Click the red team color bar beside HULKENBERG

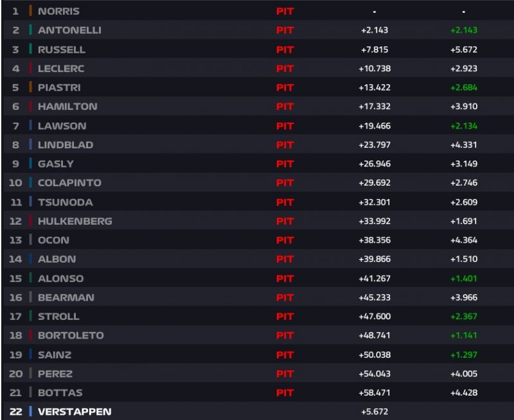[x=30, y=221]
